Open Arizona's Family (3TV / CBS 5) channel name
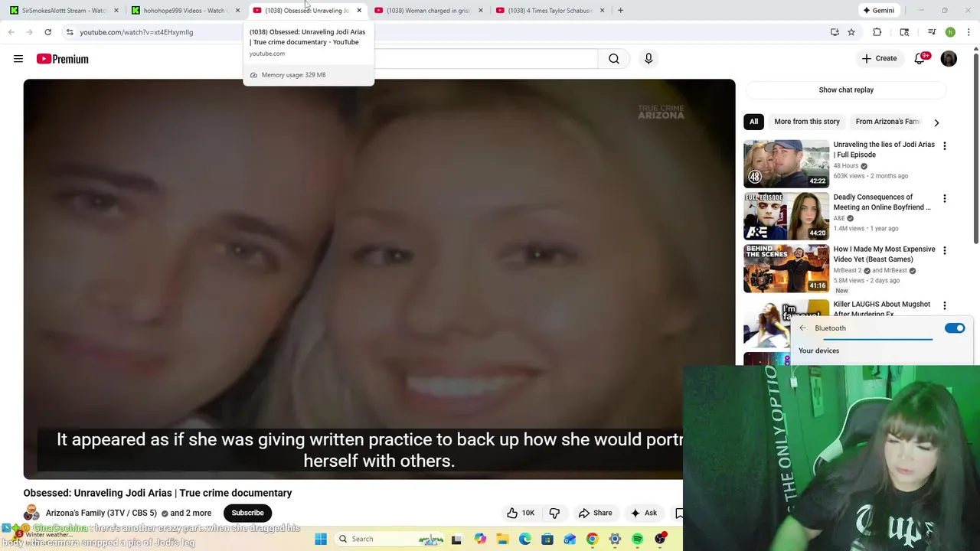980x551 pixels. coord(101,514)
